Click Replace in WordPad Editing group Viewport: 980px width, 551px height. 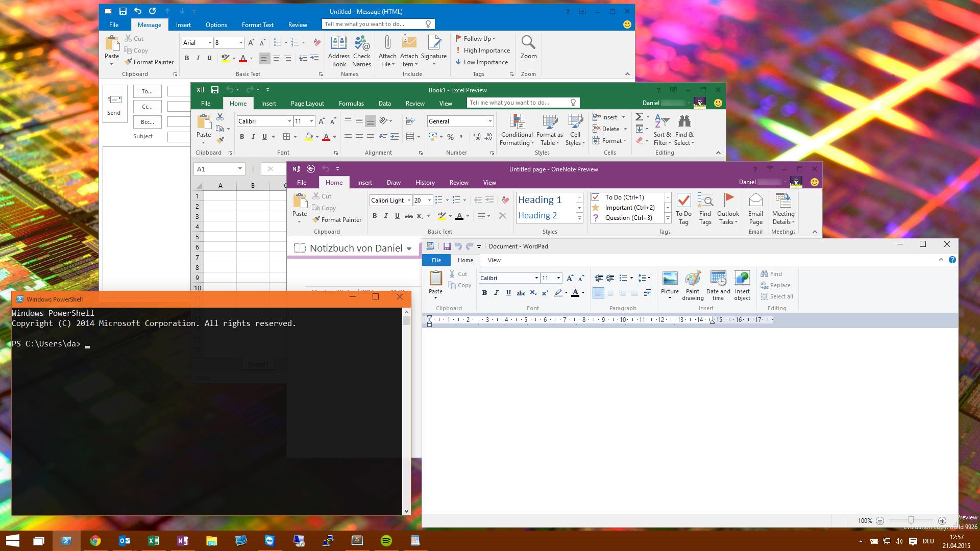point(775,285)
